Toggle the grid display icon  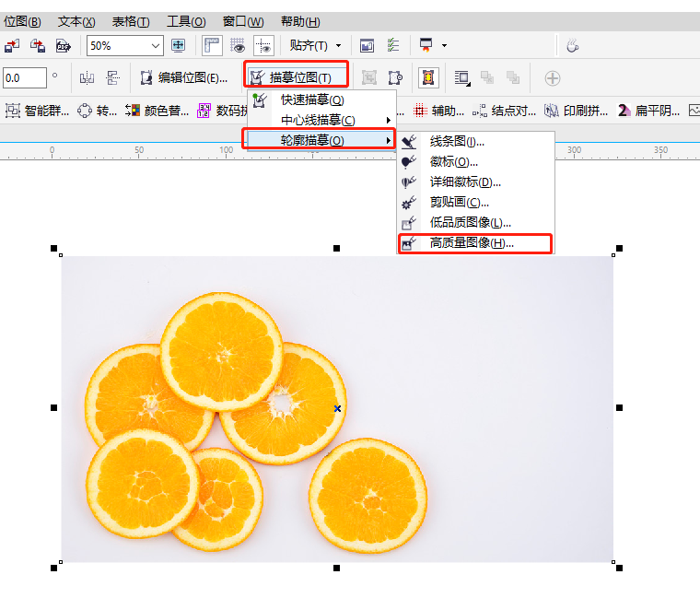pos(238,45)
